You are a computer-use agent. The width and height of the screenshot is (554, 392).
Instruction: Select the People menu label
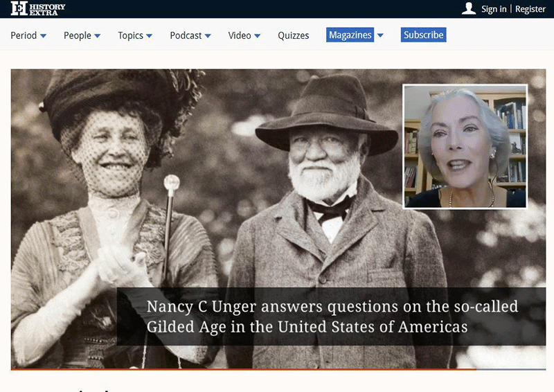(x=78, y=35)
